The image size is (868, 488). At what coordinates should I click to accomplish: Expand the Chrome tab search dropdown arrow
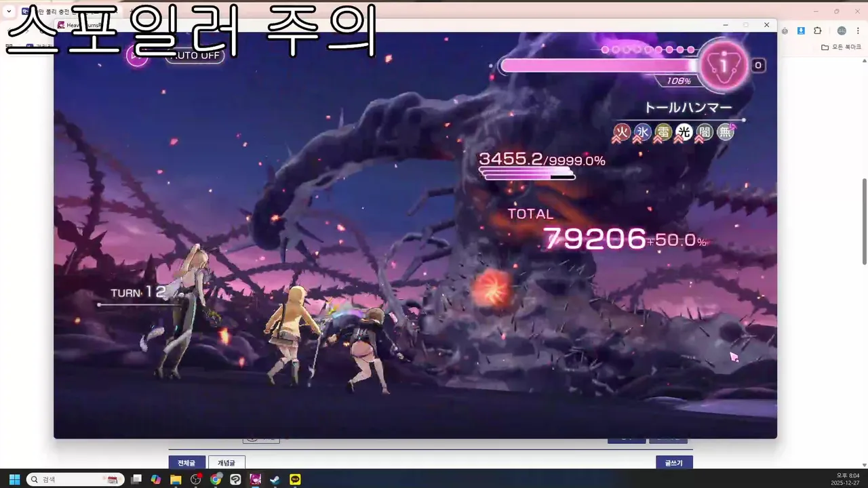click(9, 12)
